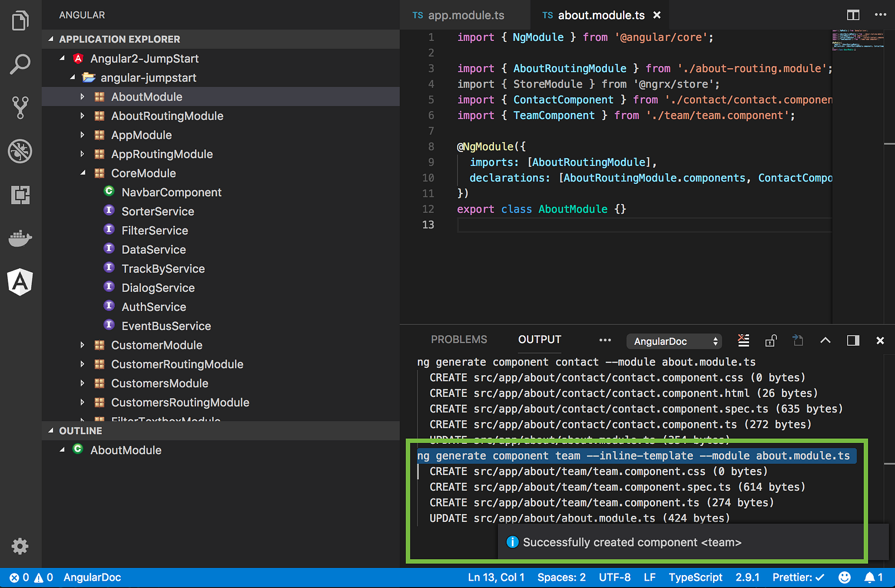Collapse AboutModule in the Outline
The image size is (895, 588).
(x=62, y=449)
